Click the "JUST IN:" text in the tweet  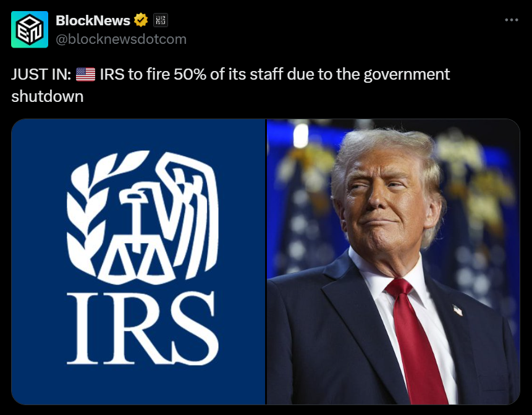41,74
